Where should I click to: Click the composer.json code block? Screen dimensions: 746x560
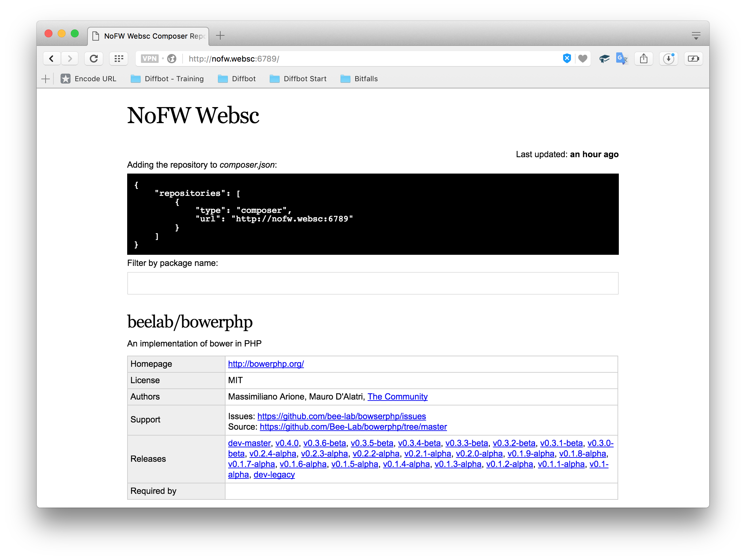pos(373,214)
